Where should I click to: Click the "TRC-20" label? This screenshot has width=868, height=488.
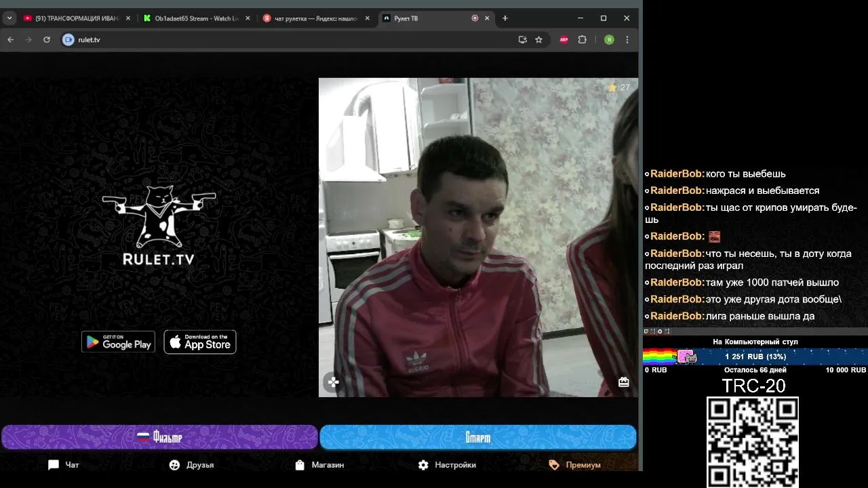(753, 386)
